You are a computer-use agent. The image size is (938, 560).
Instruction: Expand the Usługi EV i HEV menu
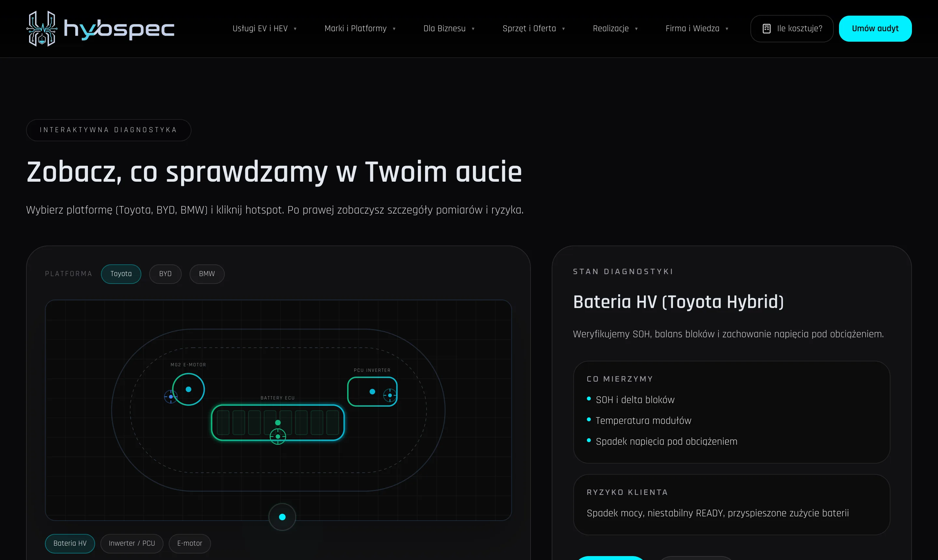[264, 29]
